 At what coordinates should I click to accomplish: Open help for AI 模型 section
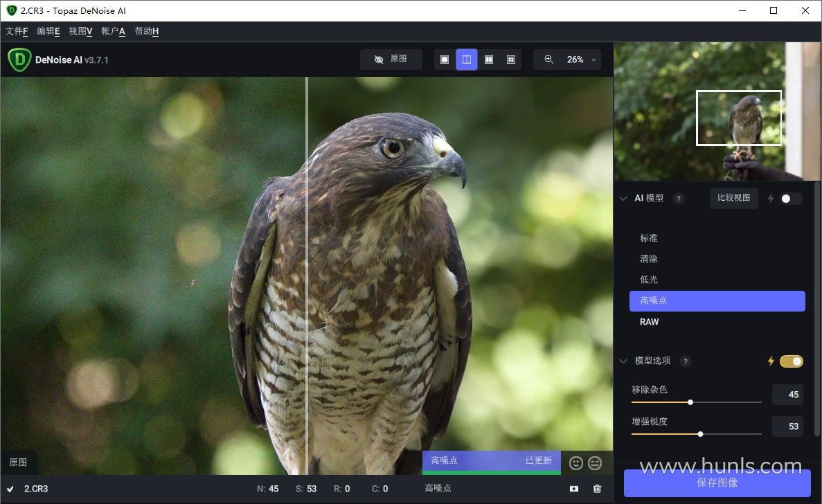click(679, 199)
